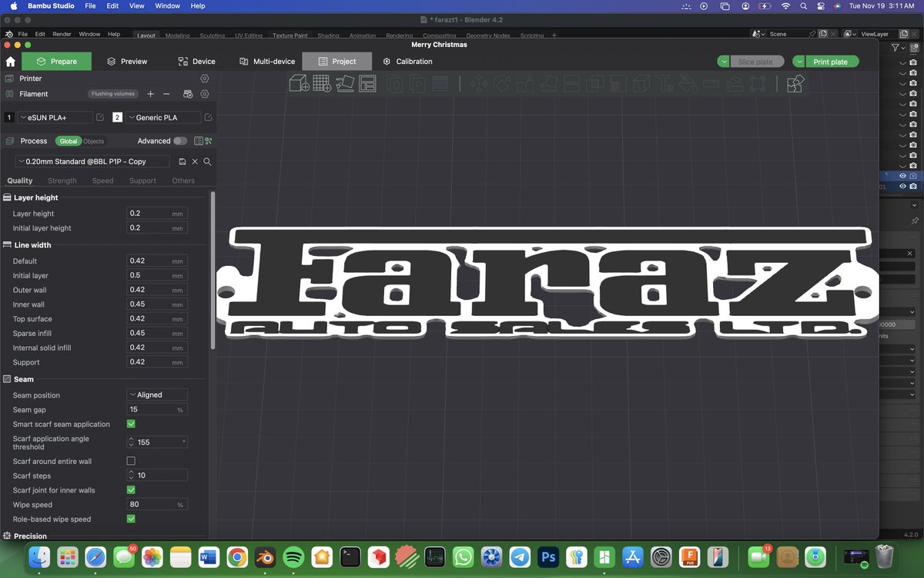Click filament 2 color swatch
This screenshot has width=924, height=578.
tap(117, 117)
